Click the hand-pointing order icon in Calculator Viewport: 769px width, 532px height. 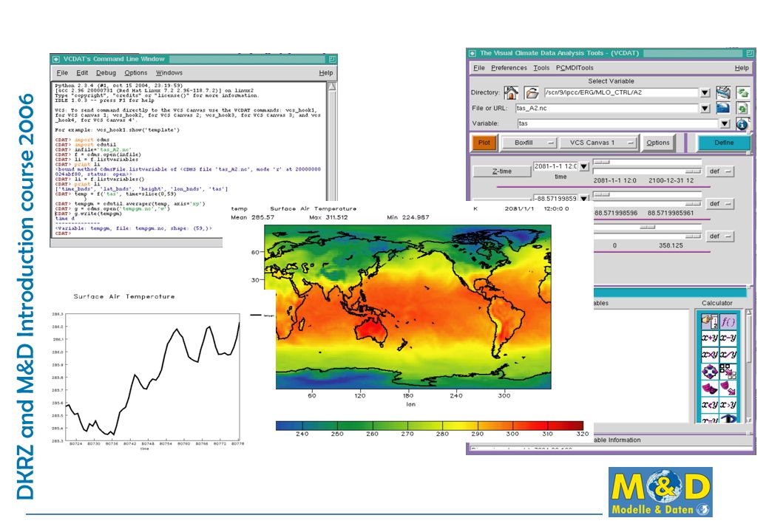click(x=709, y=321)
